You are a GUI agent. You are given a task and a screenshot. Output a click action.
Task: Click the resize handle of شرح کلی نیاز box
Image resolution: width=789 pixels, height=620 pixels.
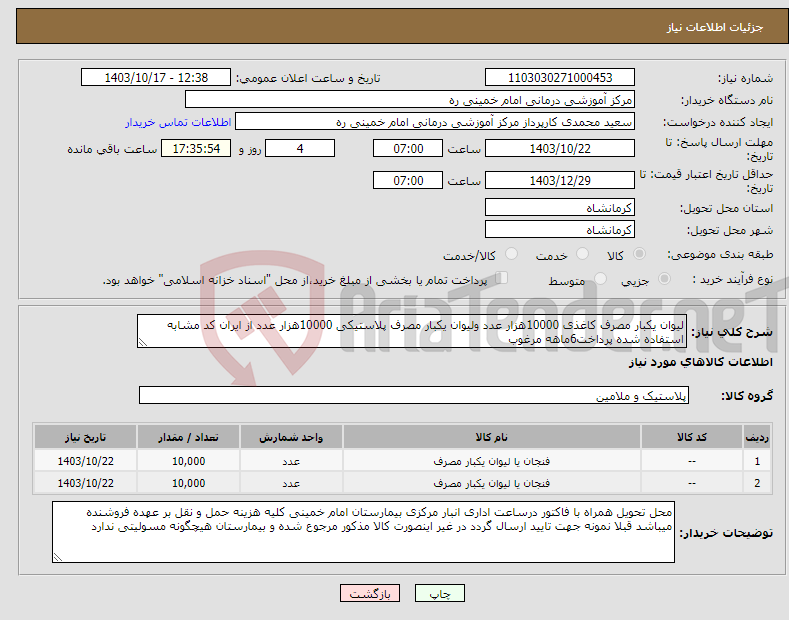(x=143, y=342)
